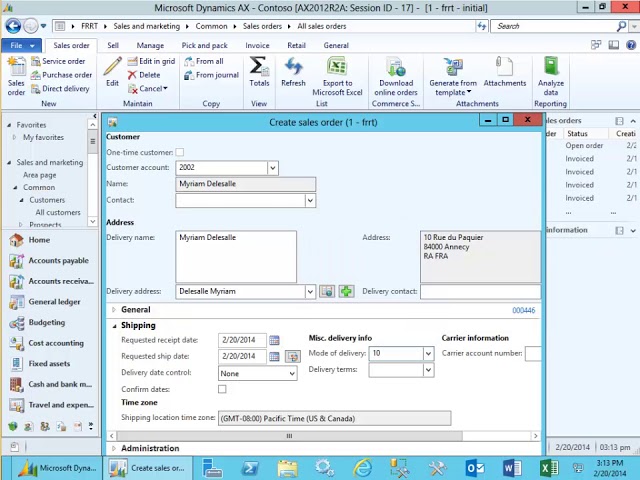Viewport: 640px width, 480px height.
Task: Switch to the Sell tab
Action: pos(113,45)
